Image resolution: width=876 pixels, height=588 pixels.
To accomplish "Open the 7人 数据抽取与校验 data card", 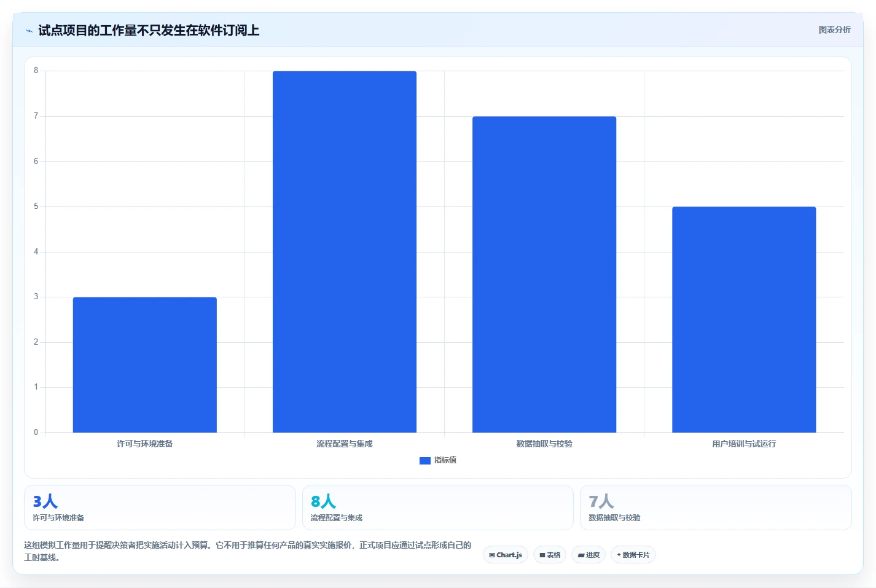I will point(716,508).
